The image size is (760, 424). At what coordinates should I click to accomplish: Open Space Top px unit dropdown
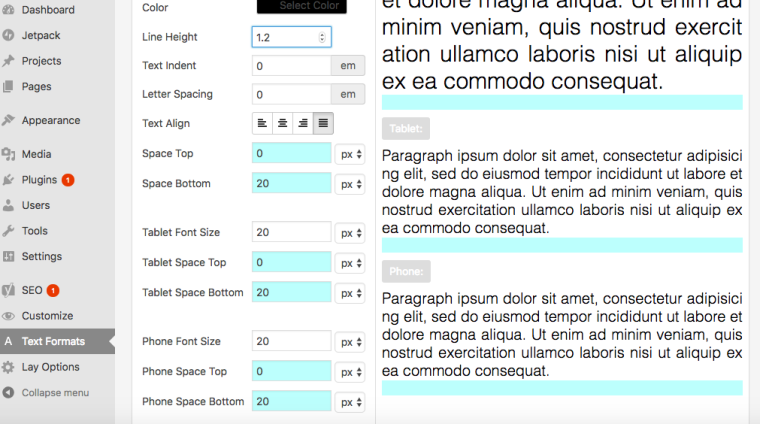[x=349, y=154]
